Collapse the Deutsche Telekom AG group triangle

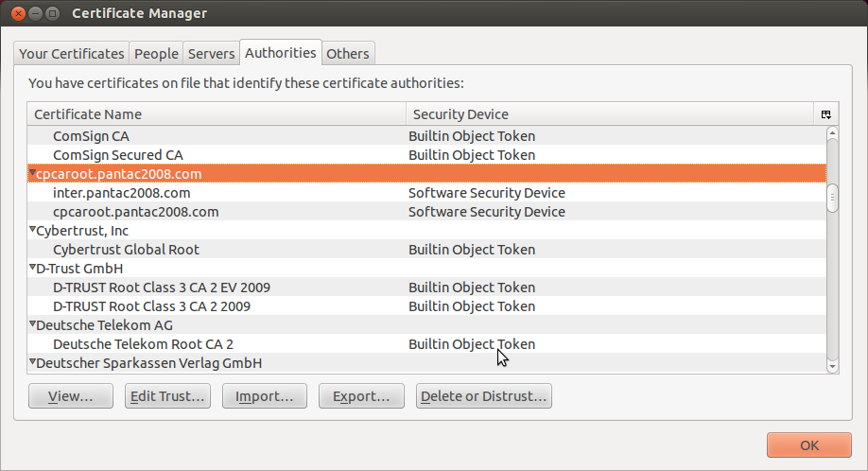point(32,324)
